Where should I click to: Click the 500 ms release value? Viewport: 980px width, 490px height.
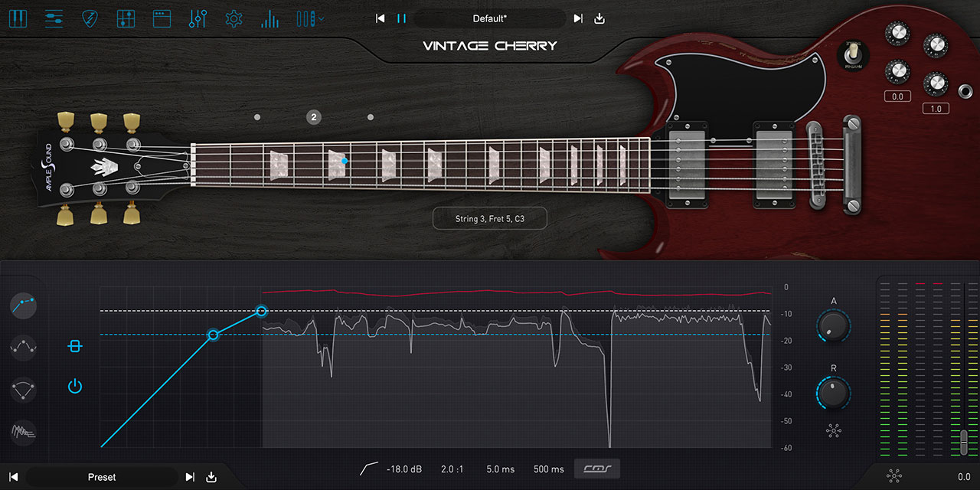pyautogui.click(x=549, y=469)
